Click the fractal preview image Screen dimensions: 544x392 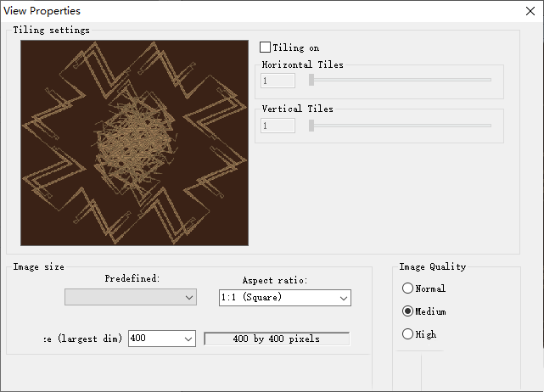point(134,143)
